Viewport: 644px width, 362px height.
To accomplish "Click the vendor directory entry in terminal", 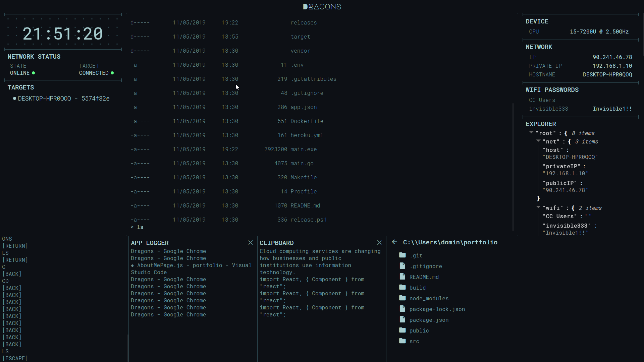I will click(300, 51).
